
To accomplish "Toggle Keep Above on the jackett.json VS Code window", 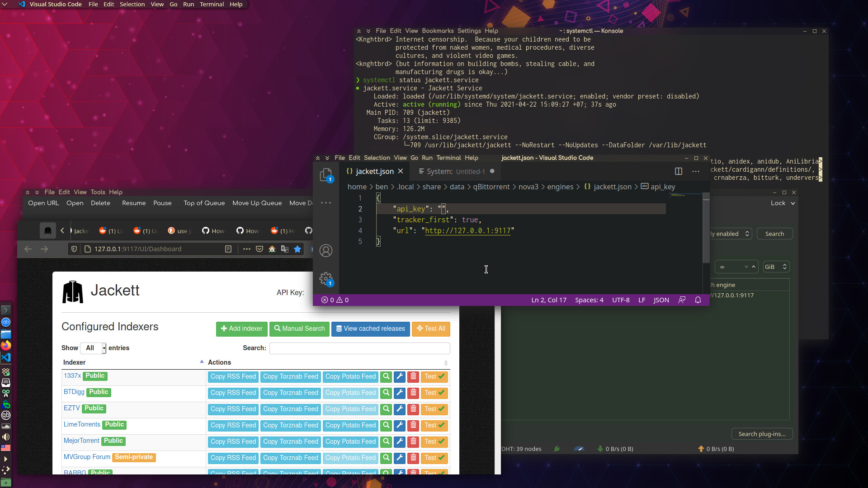I will click(x=318, y=158).
